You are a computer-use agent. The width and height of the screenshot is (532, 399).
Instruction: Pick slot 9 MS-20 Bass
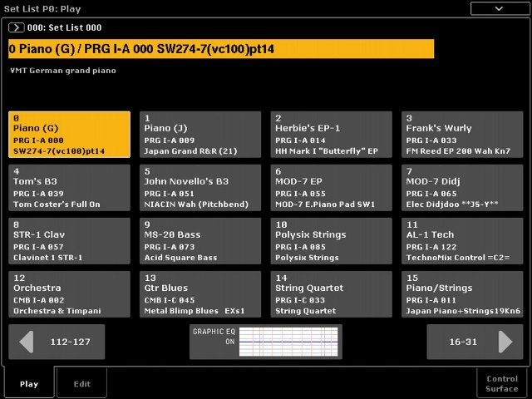(200, 241)
